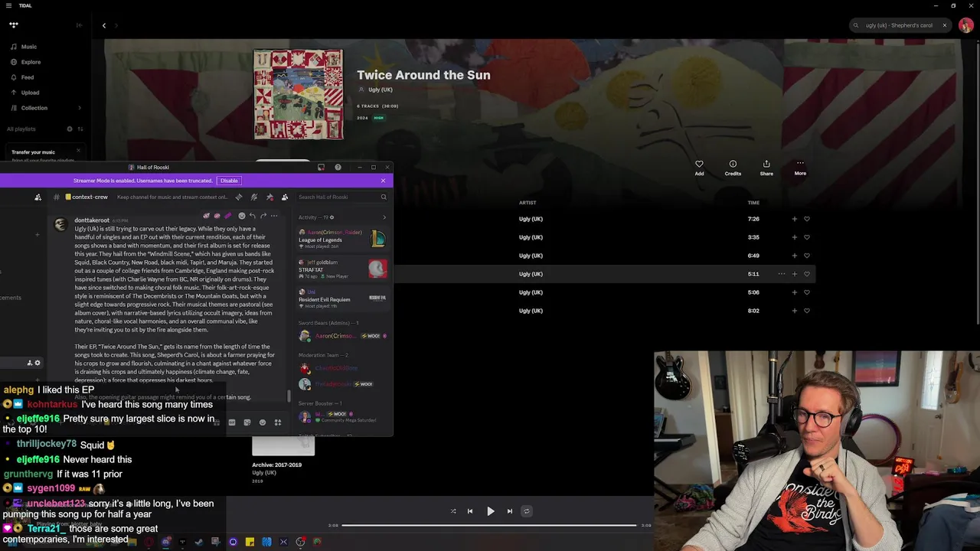The width and height of the screenshot is (980, 551).
Task: Open the playlist sort options icon
Action: click(80, 129)
